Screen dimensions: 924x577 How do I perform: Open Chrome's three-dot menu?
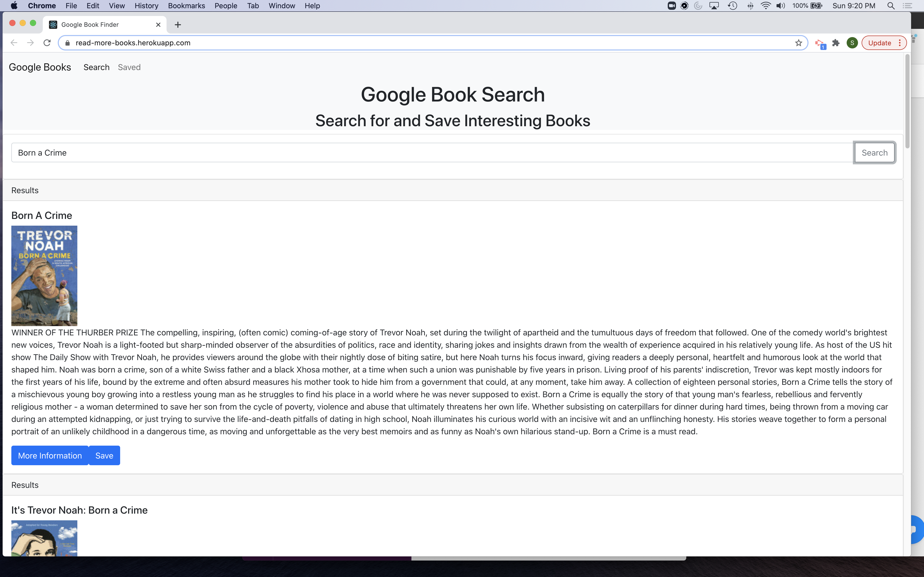click(900, 42)
